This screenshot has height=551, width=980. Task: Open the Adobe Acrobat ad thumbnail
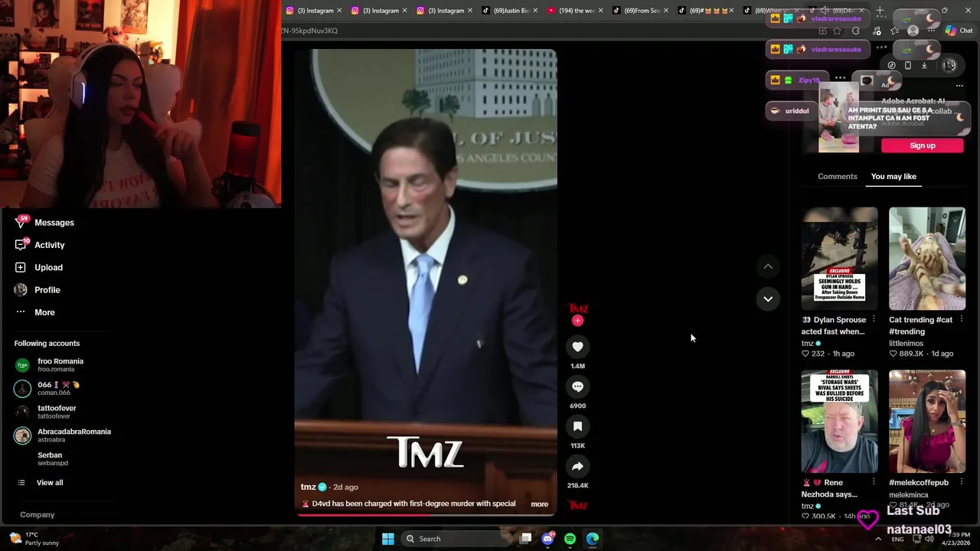tap(838, 118)
